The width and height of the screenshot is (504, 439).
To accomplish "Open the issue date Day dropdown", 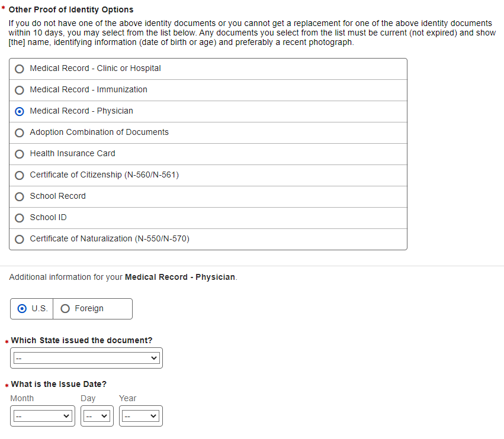I will click(x=97, y=416).
